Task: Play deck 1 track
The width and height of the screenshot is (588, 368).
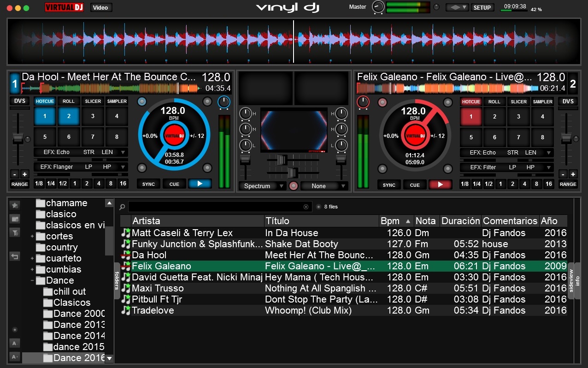Action: pos(200,184)
